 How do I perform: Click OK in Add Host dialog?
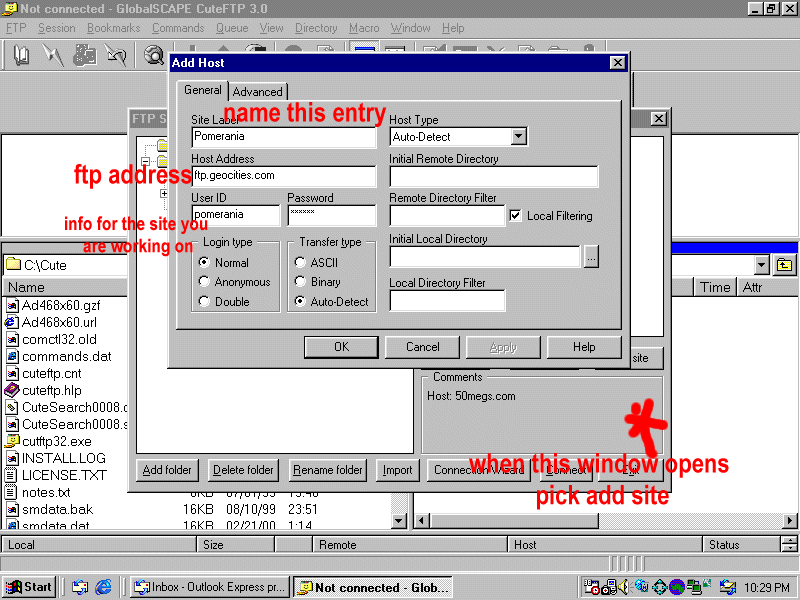[341, 347]
